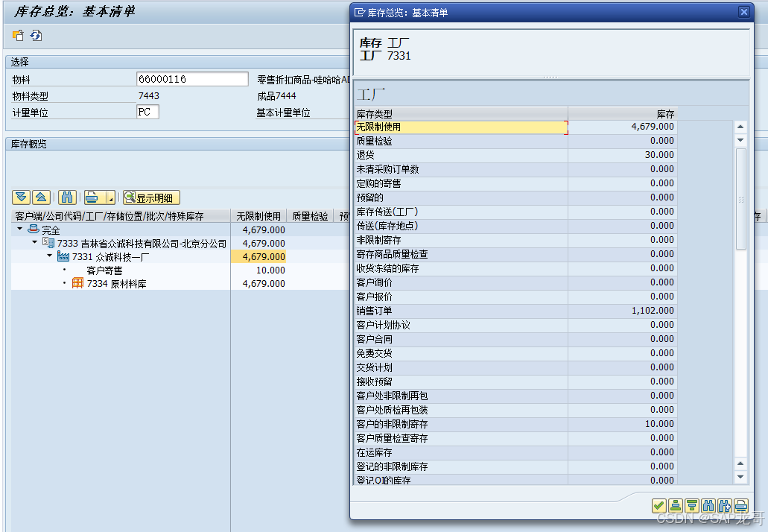Viewport: 768px width, 532px height.
Task: Click the binoculars find icon in dialog footer
Action: [708, 505]
